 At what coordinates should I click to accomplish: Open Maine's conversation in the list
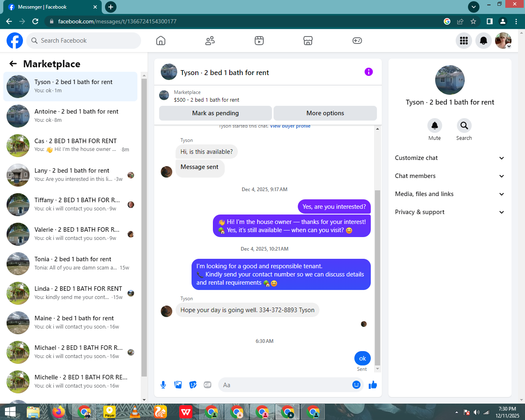(x=70, y=323)
